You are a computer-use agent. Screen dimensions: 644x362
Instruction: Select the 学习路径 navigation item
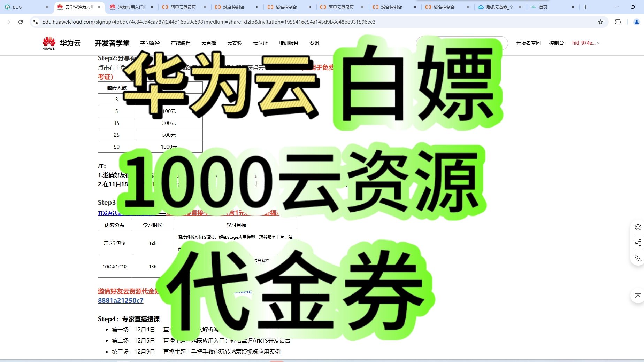tap(149, 43)
